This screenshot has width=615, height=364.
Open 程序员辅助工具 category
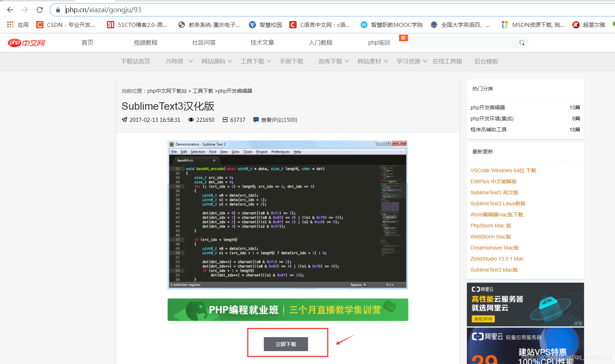click(x=489, y=130)
